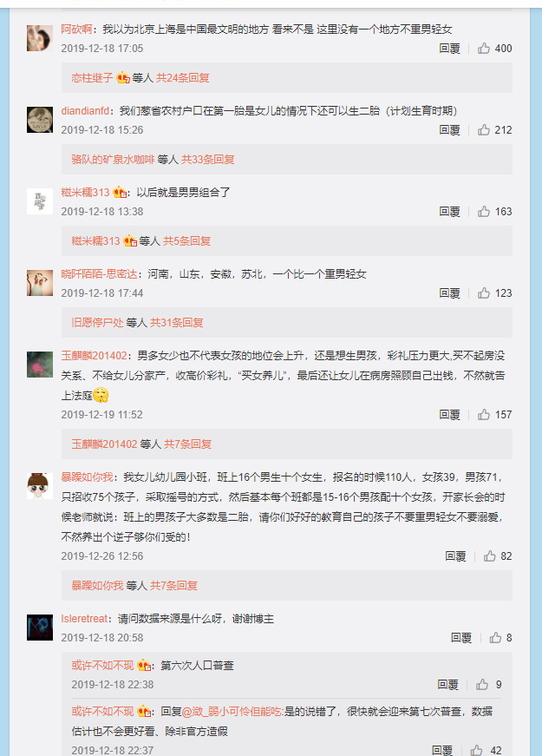Viewport: 542px width, 756px height.
Task: Like 玉麒麟201402's comment with 157 likes
Action: [484, 415]
